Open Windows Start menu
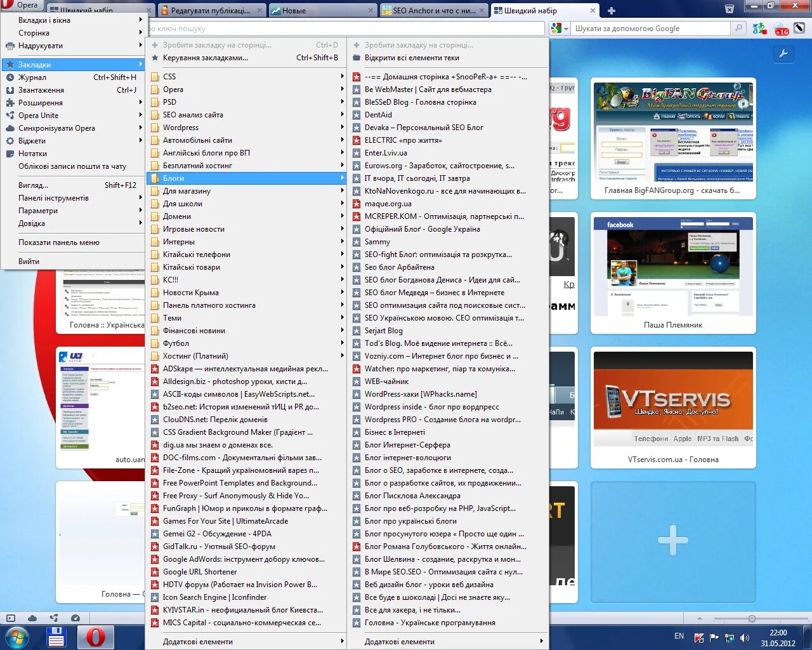Image resolution: width=812 pixels, height=650 pixels. coord(17,637)
